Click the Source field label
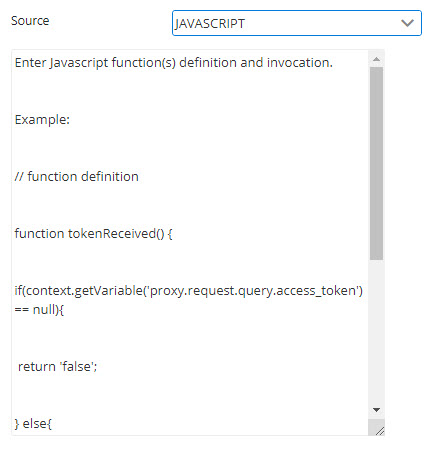The height and width of the screenshot is (452, 434). point(30,21)
